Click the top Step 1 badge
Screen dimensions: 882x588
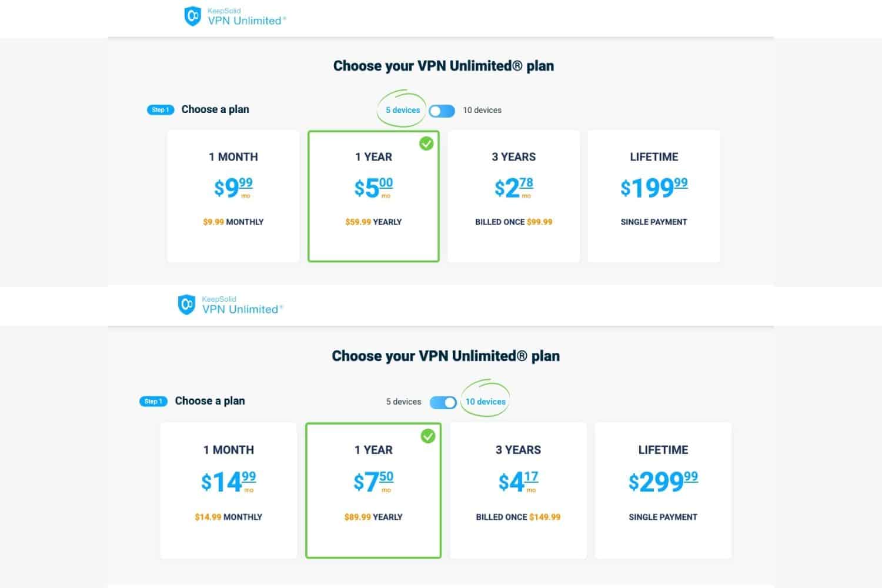tap(161, 110)
